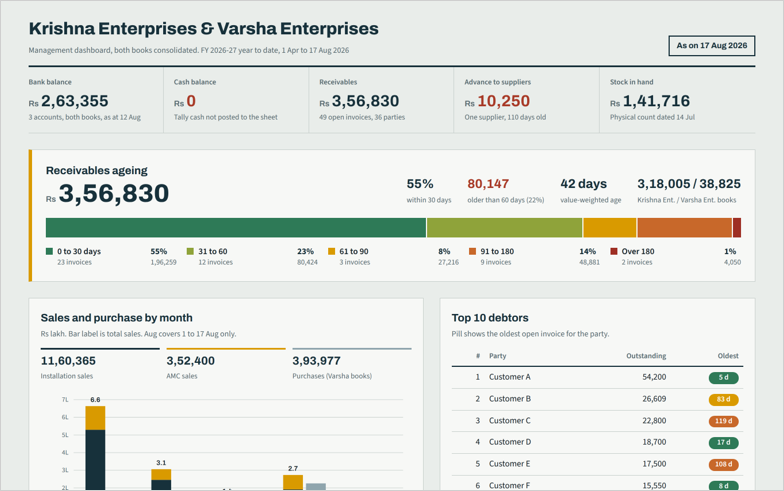Click the yellow '83 d' pill for Customer B
This screenshot has height=491, width=784.
(x=724, y=400)
